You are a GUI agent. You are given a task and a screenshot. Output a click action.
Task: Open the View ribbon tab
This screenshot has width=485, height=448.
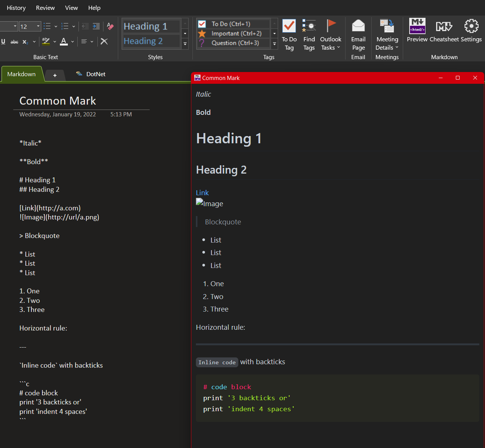pos(71,8)
